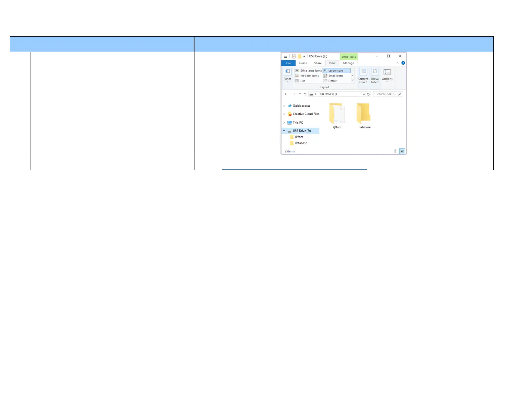This screenshot has width=532, height=411.
Task: Open the Customize Quick Access Toolbar arrow
Action: (x=304, y=56)
